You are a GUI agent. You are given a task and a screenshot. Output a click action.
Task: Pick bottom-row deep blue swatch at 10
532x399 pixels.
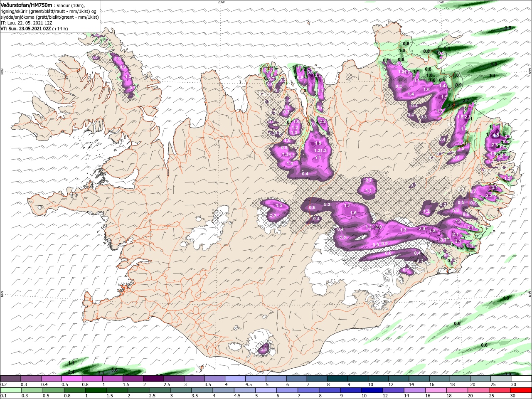[372, 390]
